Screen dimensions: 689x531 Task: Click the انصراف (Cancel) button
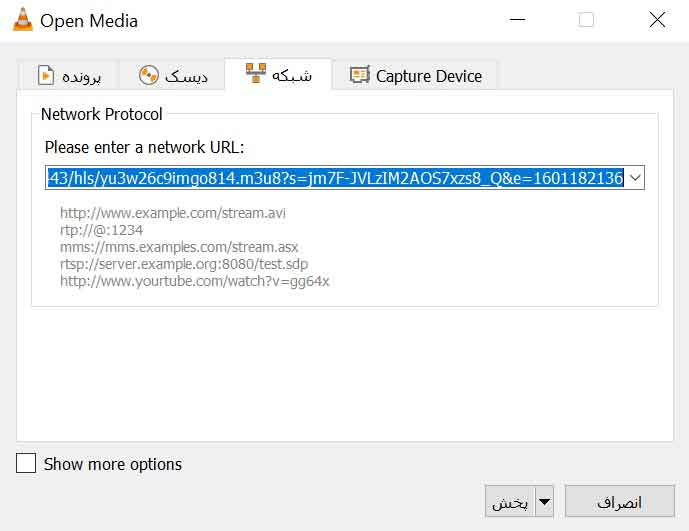(620, 502)
